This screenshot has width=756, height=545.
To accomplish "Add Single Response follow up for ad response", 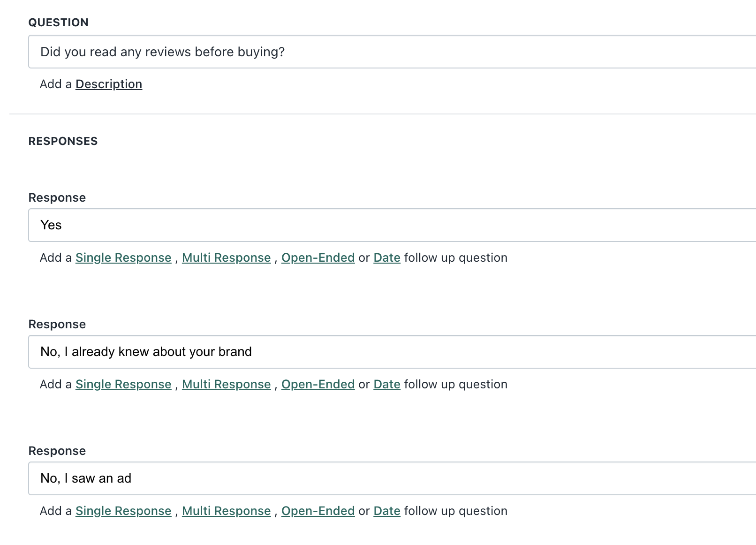I will click(x=123, y=511).
